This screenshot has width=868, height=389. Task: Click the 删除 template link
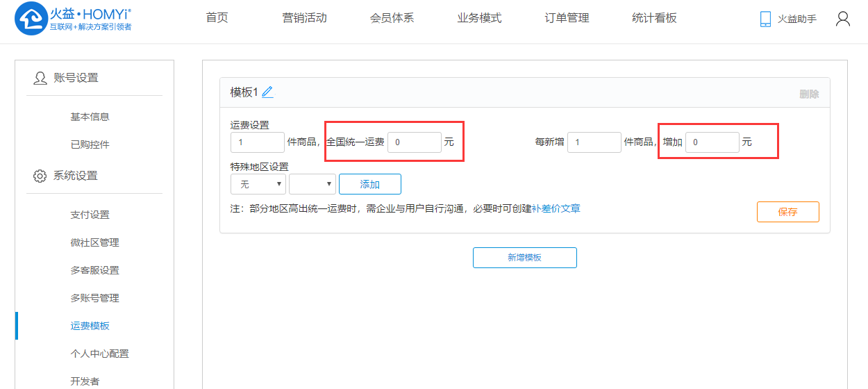[808, 94]
